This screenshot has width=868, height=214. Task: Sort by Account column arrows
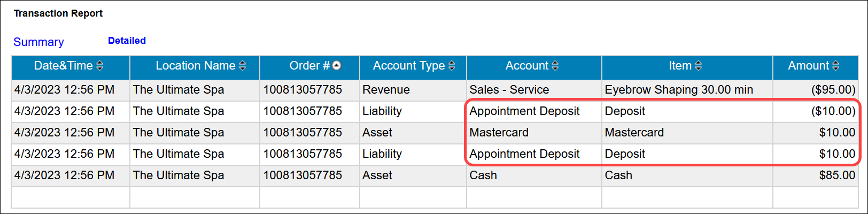pyautogui.click(x=555, y=66)
